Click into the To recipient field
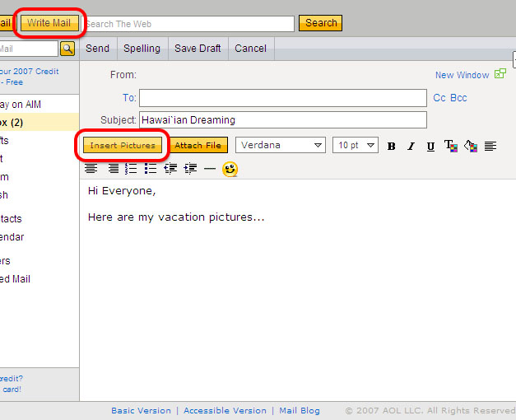The width and height of the screenshot is (516, 420). (x=282, y=98)
